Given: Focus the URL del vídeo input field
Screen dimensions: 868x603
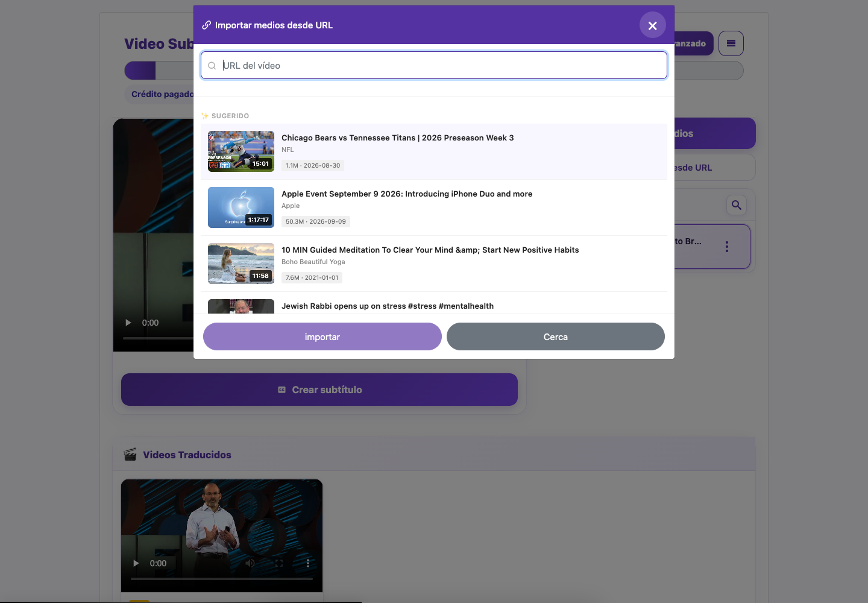Looking at the screenshot, I should [x=434, y=65].
